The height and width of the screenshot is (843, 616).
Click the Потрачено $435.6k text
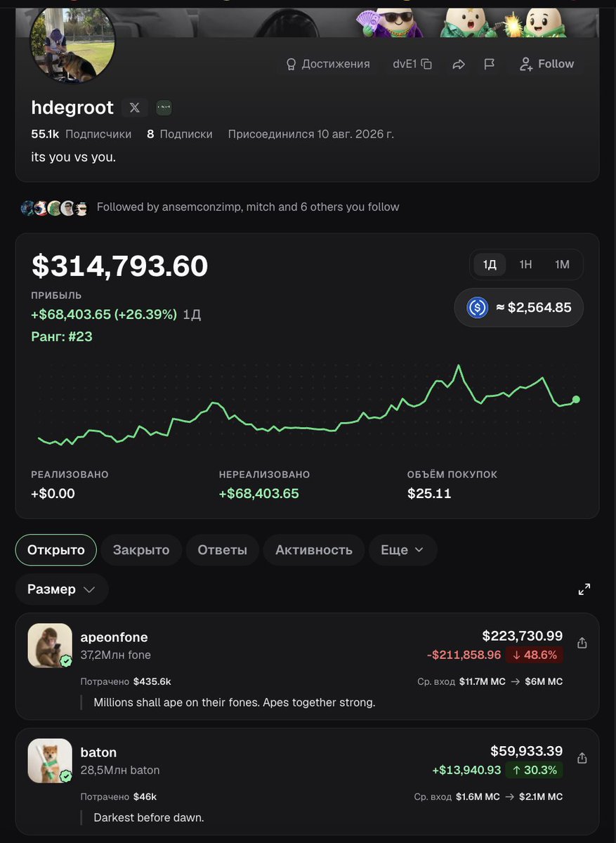pos(126,681)
